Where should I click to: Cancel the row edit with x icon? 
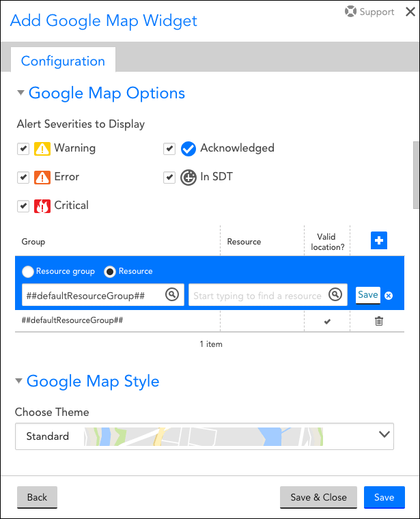389,296
